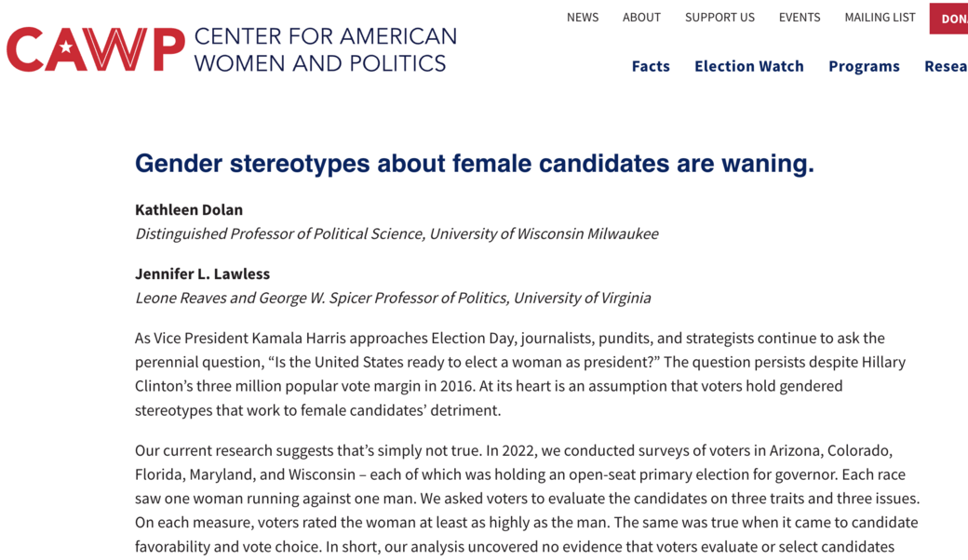Click the red CAWP logo letters
Screen dimensions: 968x560
(95, 49)
